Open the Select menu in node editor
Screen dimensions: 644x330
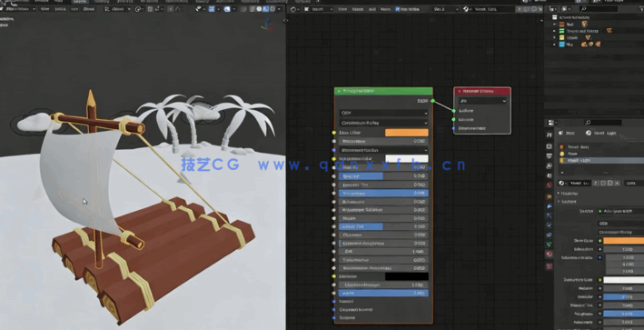(358, 9)
